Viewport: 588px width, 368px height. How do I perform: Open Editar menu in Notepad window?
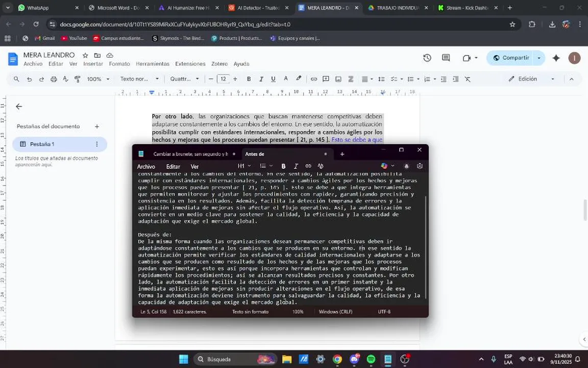tap(173, 166)
